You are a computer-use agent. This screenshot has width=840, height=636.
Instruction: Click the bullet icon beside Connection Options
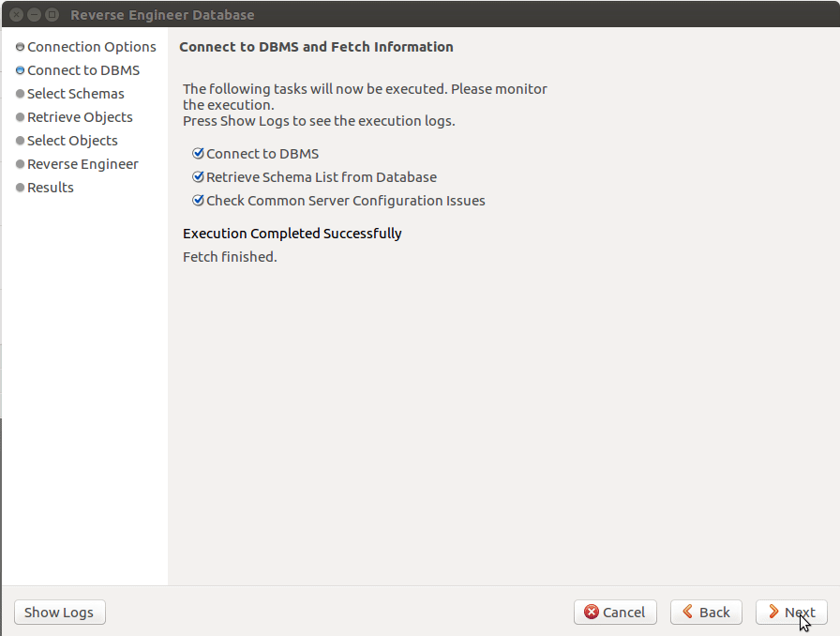[20, 47]
